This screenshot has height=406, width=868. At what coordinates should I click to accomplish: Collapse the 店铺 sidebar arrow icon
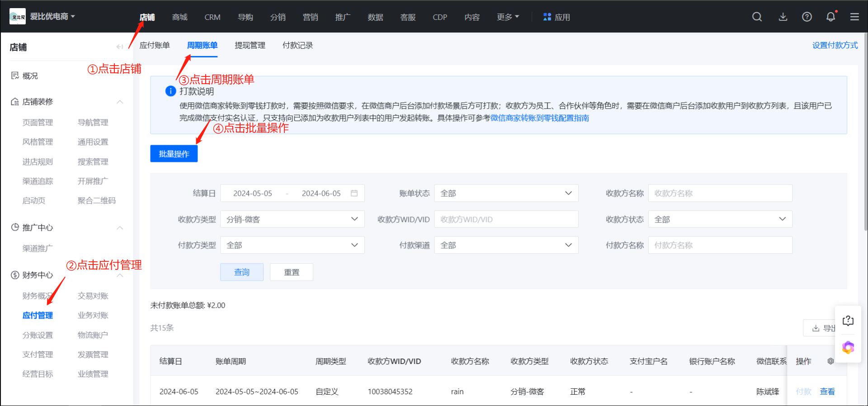[x=120, y=47]
